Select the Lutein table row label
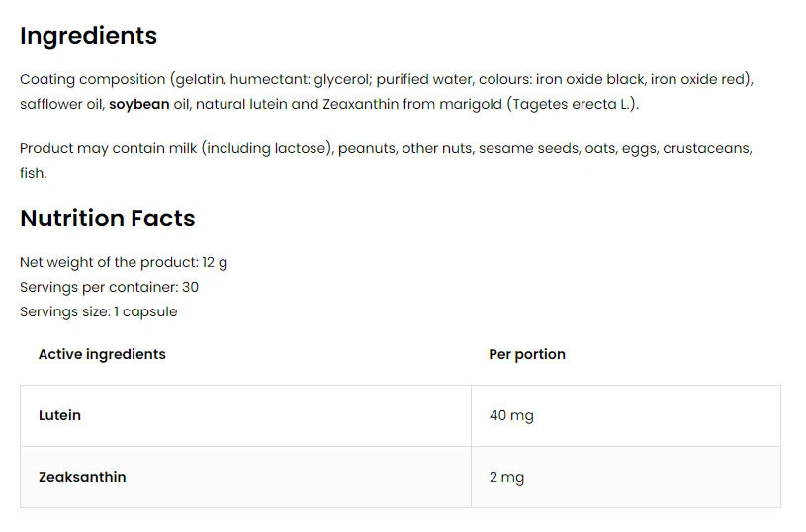 (x=59, y=415)
